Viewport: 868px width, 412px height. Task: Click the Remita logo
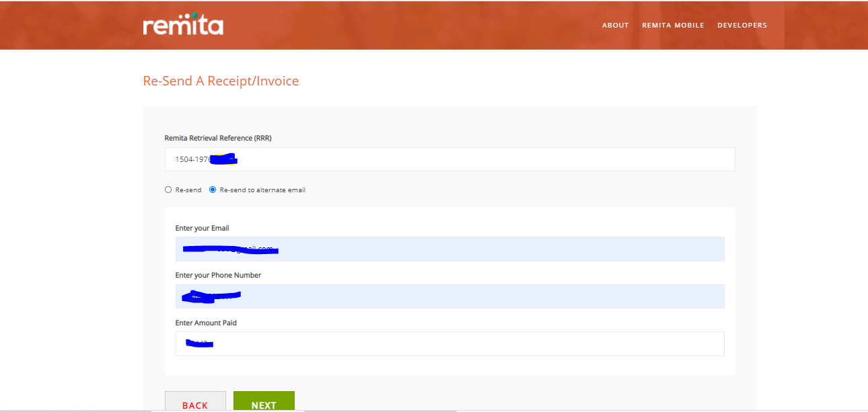pyautogui.click(x=183, y=24)
